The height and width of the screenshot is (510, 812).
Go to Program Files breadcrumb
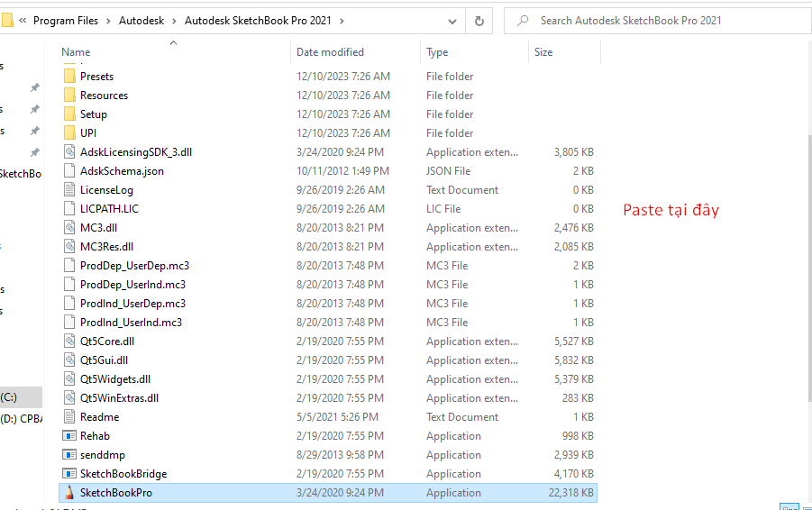click(x=66, y=21)
